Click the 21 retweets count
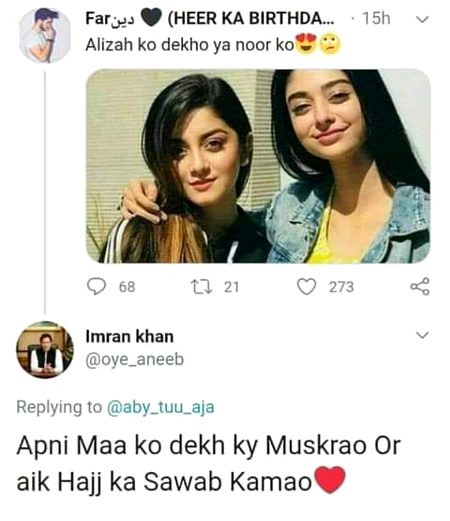 point(231,287)
